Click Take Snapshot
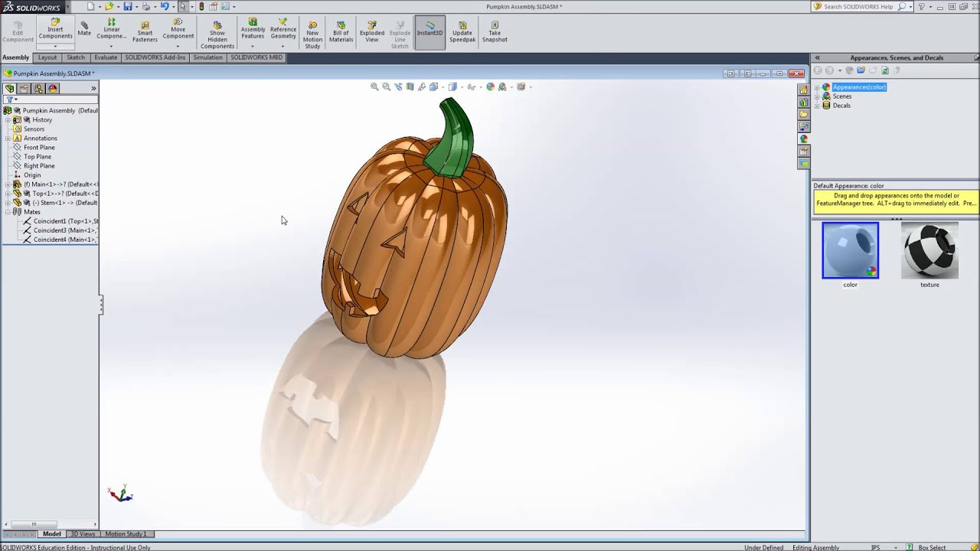Image resolution: width=980 pixels, height=551 pixels. coord(495,31)
